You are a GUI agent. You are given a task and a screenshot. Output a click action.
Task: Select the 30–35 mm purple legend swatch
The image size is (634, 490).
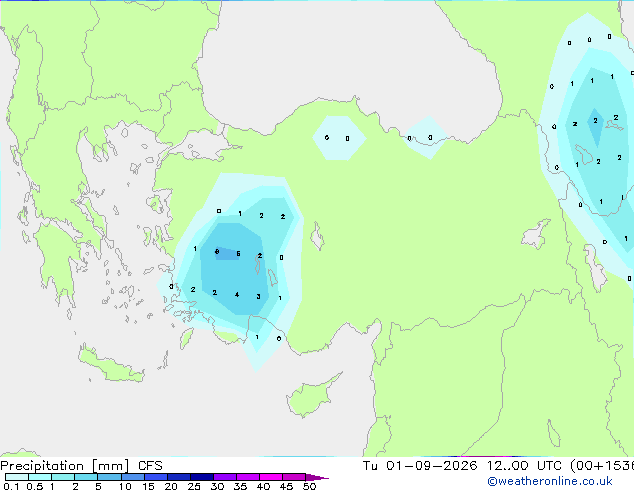pyautogui.click(x=224, y=477)
